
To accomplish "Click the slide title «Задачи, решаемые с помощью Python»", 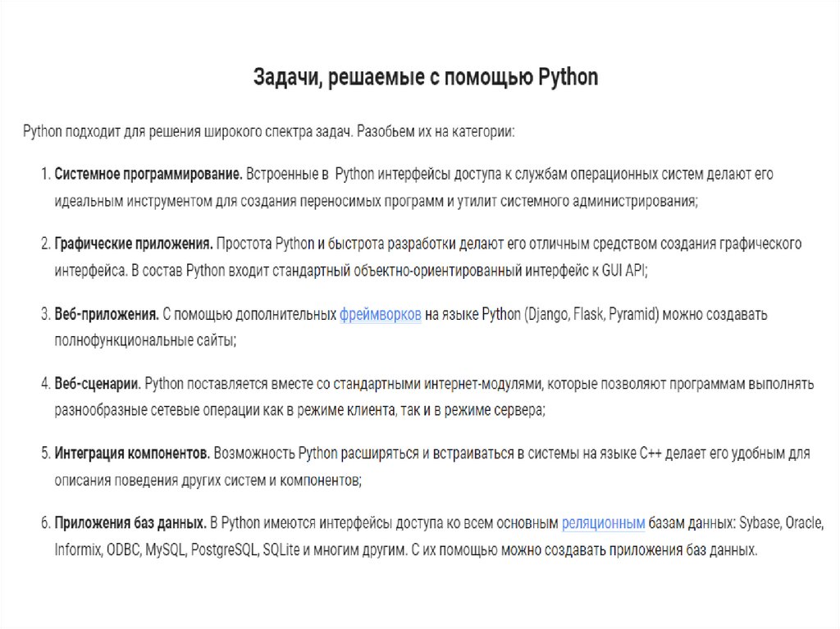I will [x=426, y=79].
